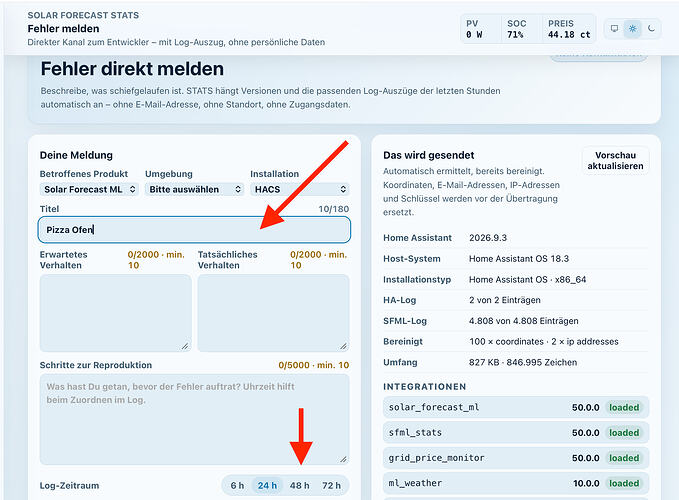
Task: Click the Titel counter 10/180
Action: click(x=333, y=209)
